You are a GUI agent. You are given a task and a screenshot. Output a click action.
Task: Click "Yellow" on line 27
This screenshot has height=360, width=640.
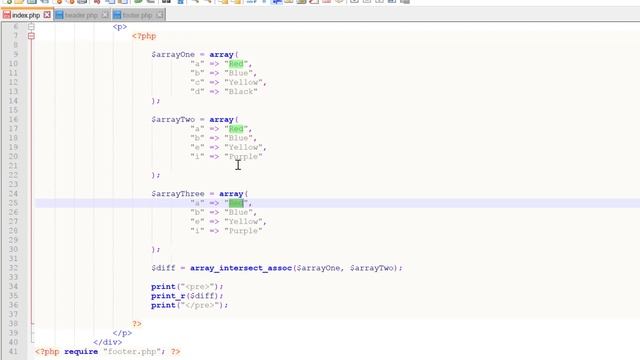click(243, 222)
